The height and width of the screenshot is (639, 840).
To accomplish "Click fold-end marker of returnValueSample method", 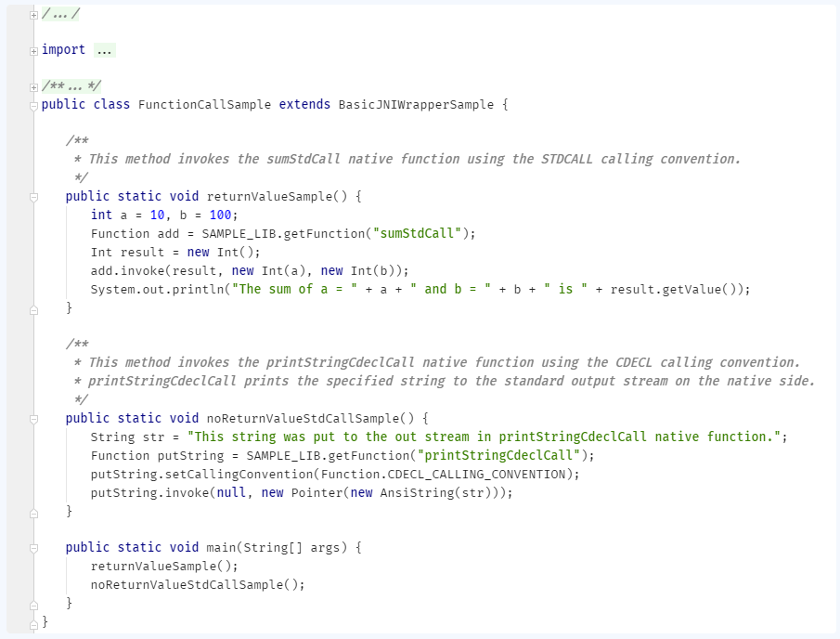I will click(x=33, y=310).
